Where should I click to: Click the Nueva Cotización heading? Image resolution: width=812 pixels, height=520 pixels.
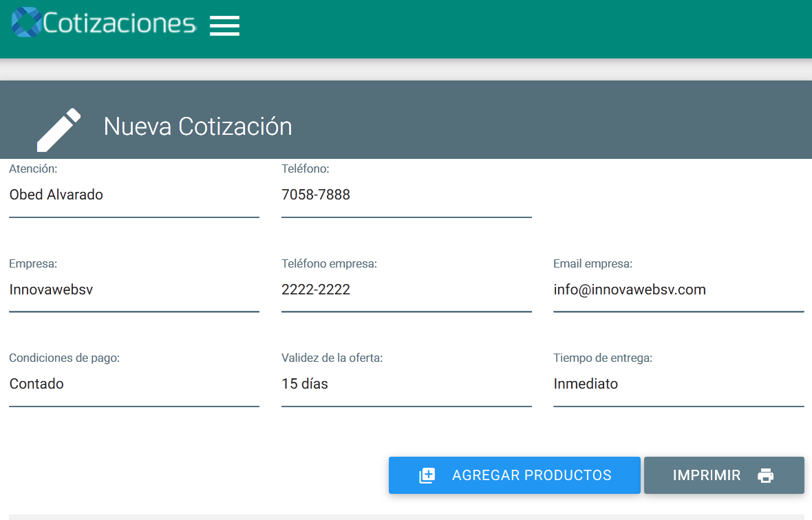click(x=197, y=127)
